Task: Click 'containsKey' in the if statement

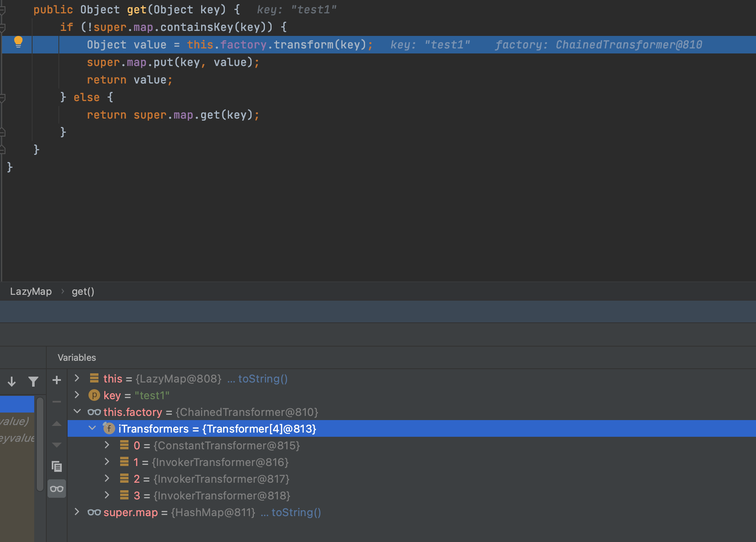Action: (197, 27)
